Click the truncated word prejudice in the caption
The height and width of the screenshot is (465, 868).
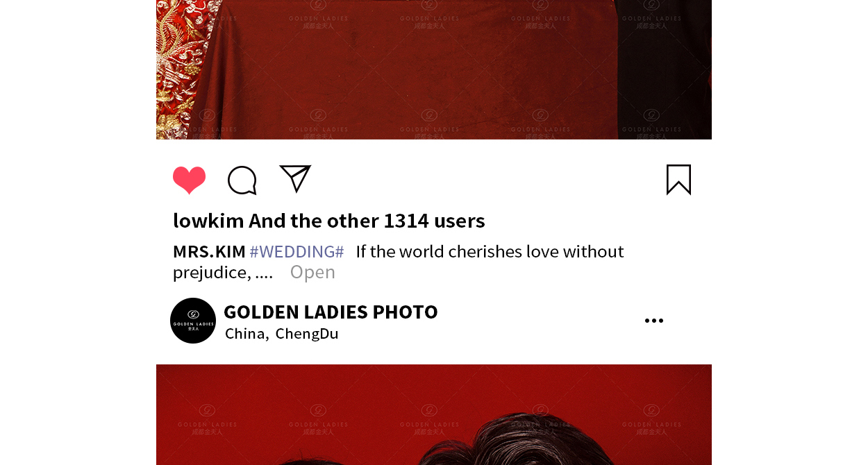click(212, 273)
